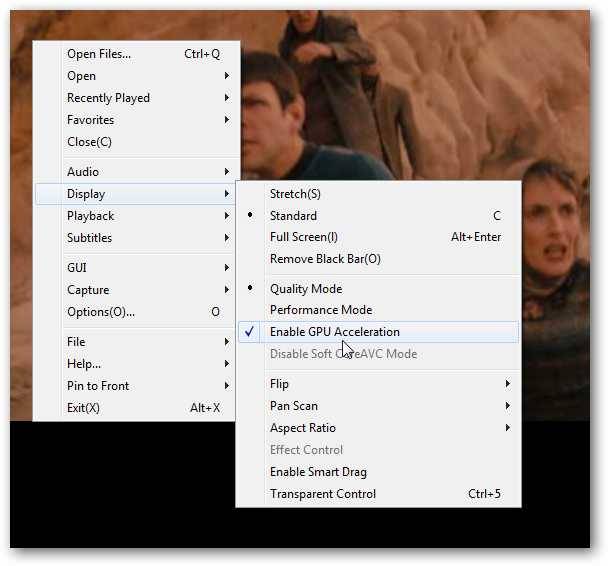Screen dimensions: 608x566
Task: Expand the Flip submenu
Action: click(378, 384)
